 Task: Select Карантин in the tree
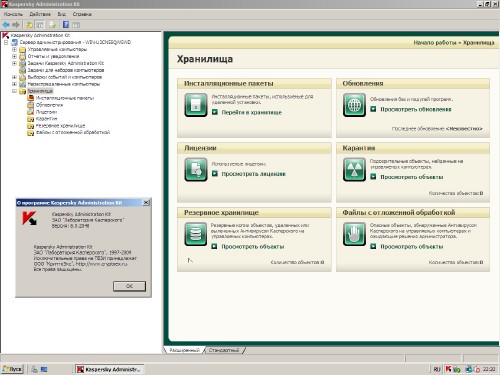click(x=46, y=119)
